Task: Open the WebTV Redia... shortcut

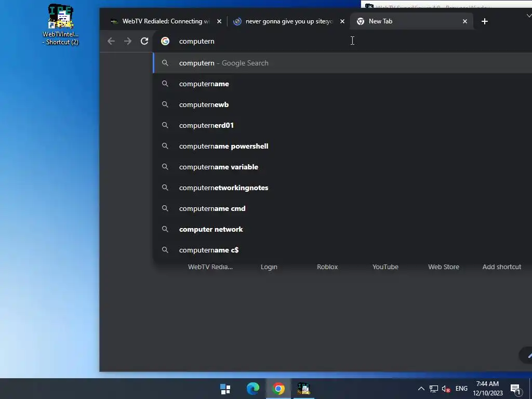Action: tap(210, 267)
